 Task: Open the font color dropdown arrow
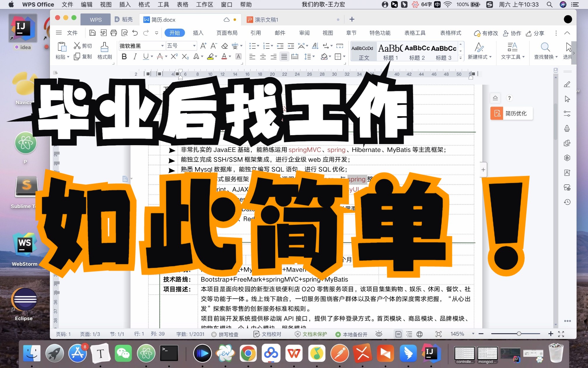click(x=230, y=57)
